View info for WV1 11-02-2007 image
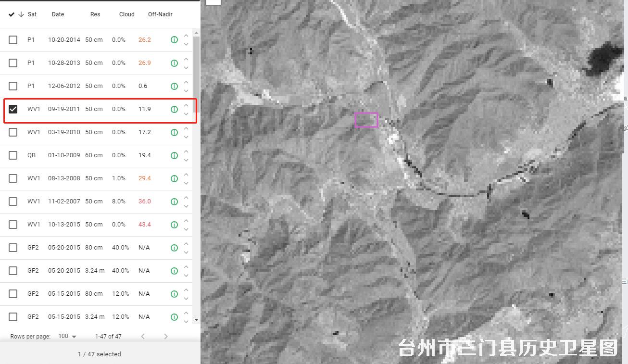 [x=174, y=201]
